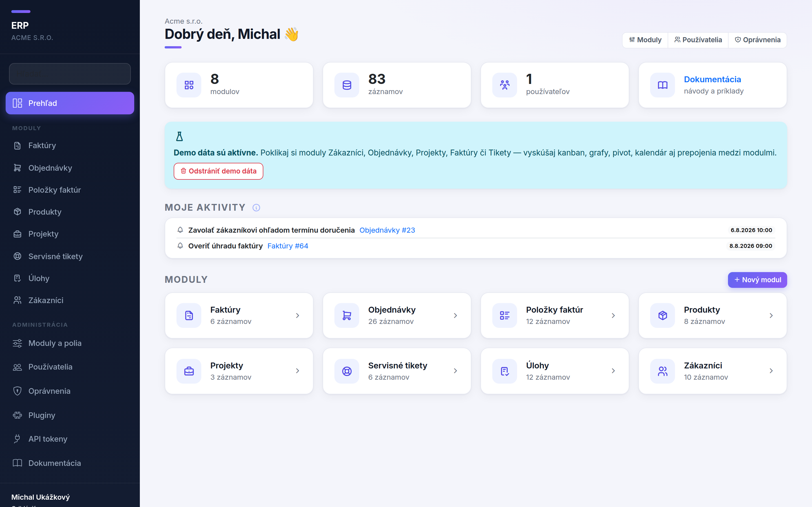812x507 pixels.
Task: Click the database icon on the 83 záznamov card
Action: (347, 85)
